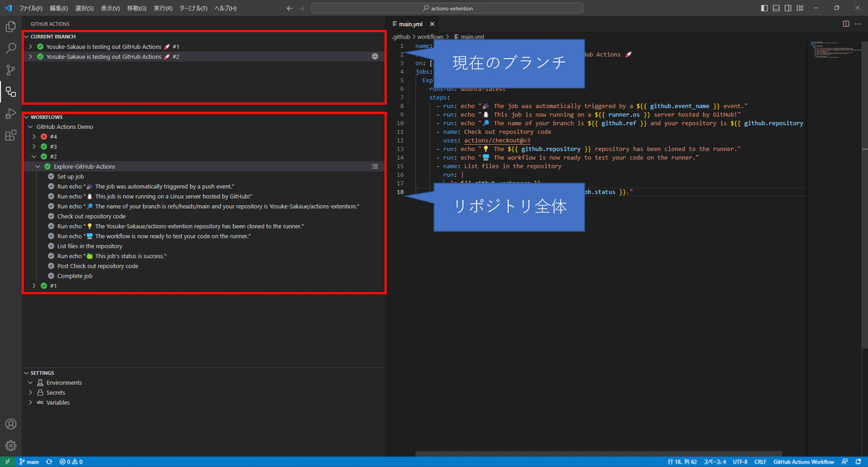Screen dimensions: 868x467
Task: Open the ヘルプ(H) menu
Action: (x=225, y=8)
